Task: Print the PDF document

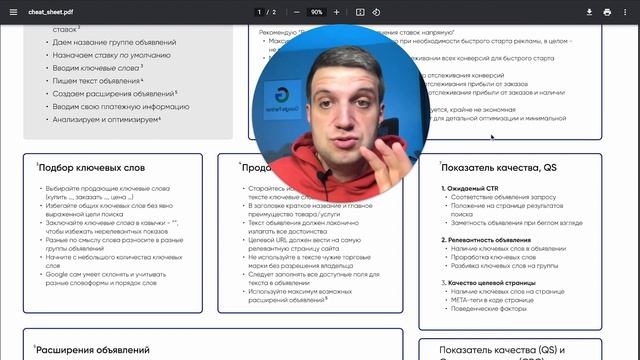Action: click(x=607, y=12)
